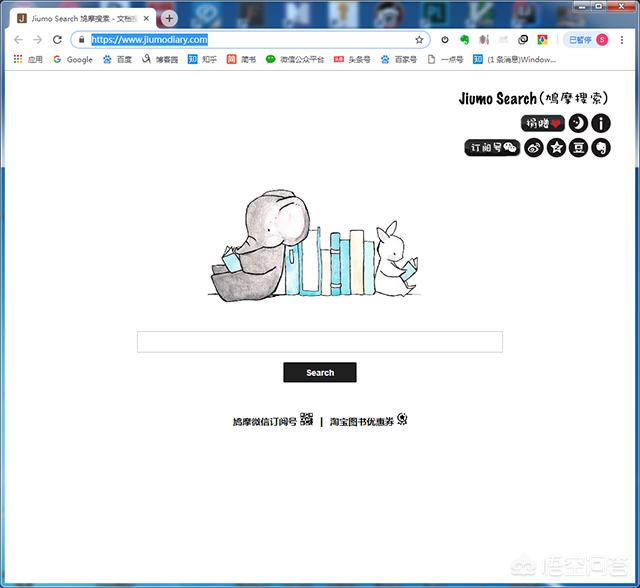Open the paused profile avatar button

coord(588,40)
